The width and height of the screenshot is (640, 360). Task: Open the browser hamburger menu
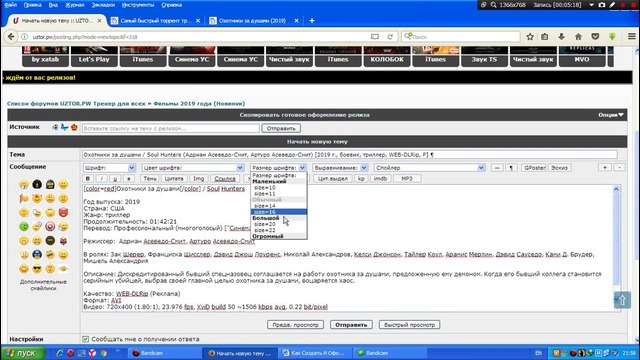click(631, 37)
